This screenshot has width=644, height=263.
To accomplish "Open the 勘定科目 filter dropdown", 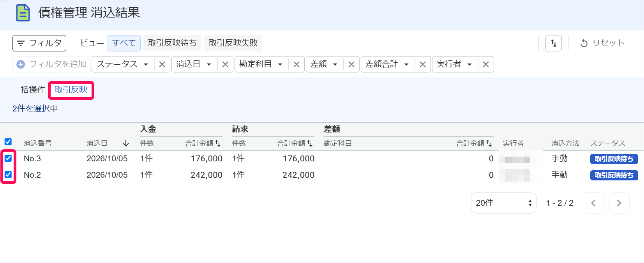I will tap(261, 64).
